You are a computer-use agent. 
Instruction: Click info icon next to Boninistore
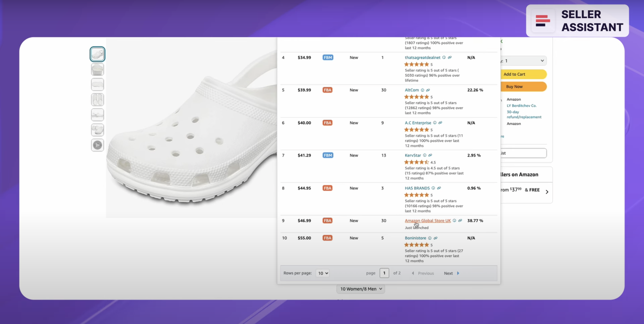click(430, 238)
